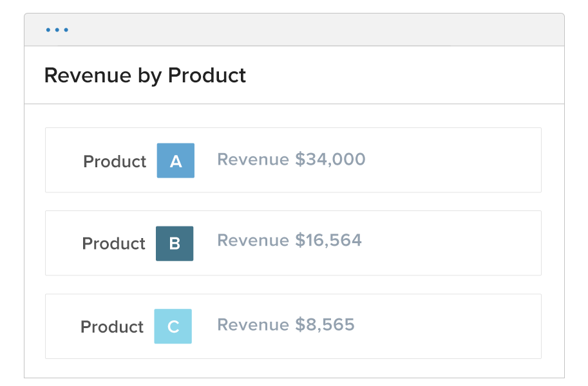Viewport: 588px width, 386px height.
Task: Click the word Revenue in Product A row
Action: [x=253, y=160]
